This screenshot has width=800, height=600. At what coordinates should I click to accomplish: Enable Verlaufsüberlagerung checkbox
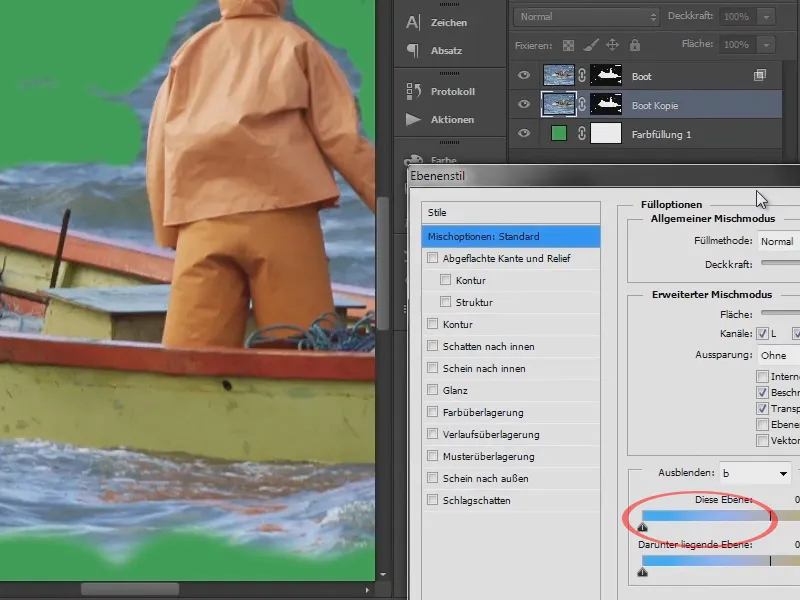click(433, 434)
